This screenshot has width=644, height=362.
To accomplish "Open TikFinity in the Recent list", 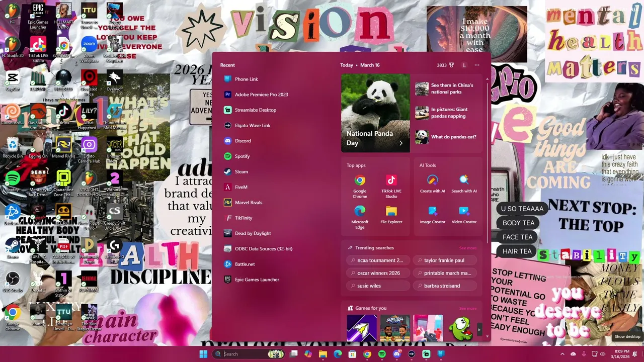I will pos(274,218).
